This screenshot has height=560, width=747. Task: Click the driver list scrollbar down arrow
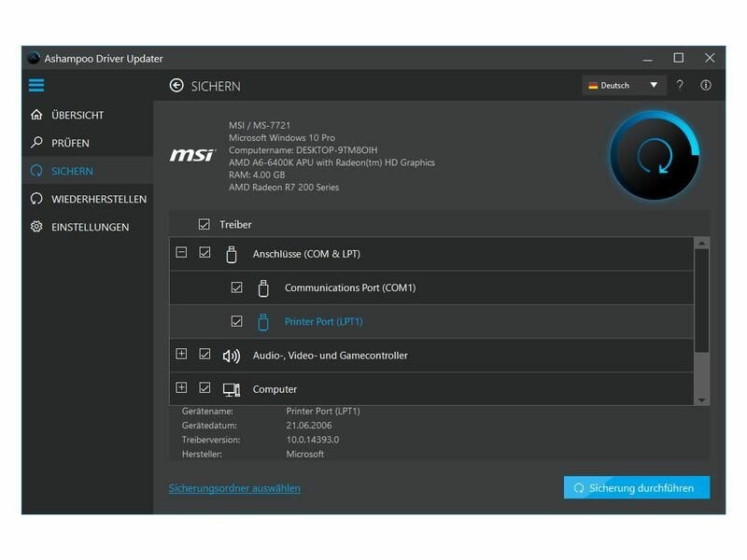pos(702,399)
